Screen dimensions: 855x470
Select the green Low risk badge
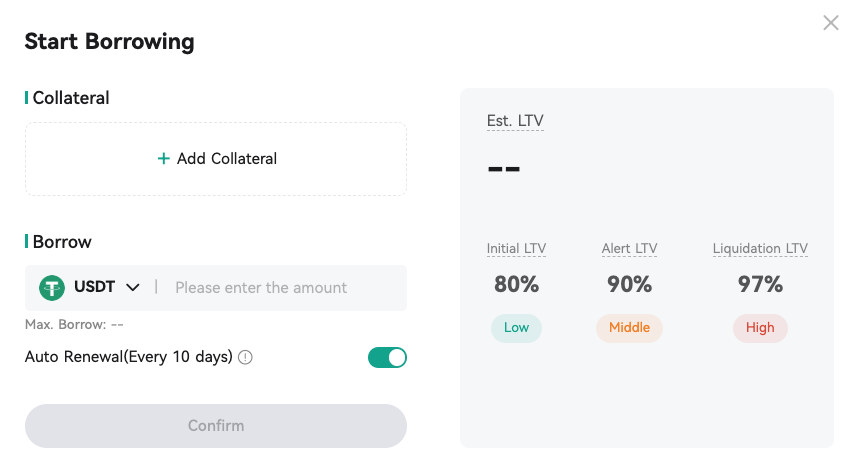[x=516, y=328]
